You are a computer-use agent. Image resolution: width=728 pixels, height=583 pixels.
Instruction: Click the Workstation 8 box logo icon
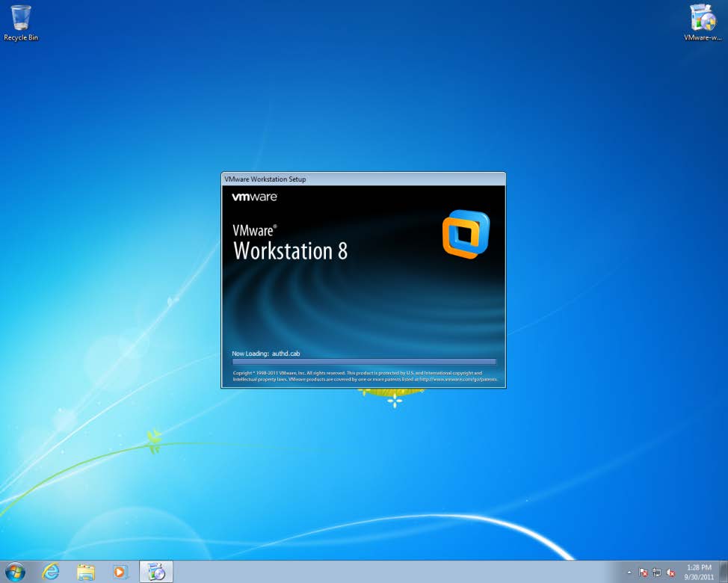466,234
